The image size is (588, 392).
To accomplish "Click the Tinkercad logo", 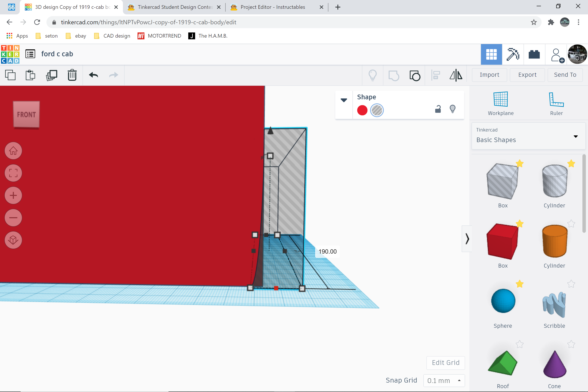I will click(x=10, y=54).
